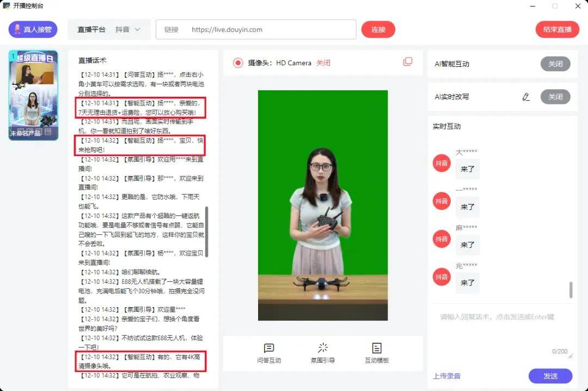
Task: Click the red 连接 button
Action: pos(378,29)
